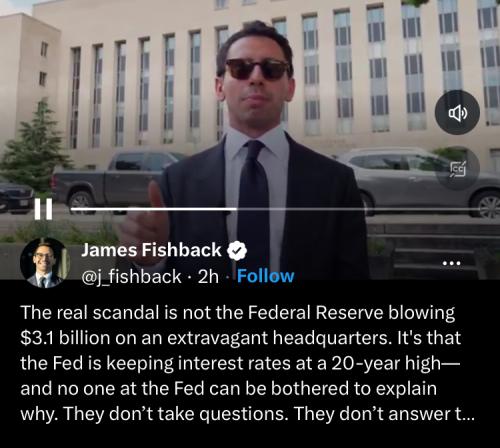
Task: Open the @j_fishback handle link
Action: tap(131, 277)
